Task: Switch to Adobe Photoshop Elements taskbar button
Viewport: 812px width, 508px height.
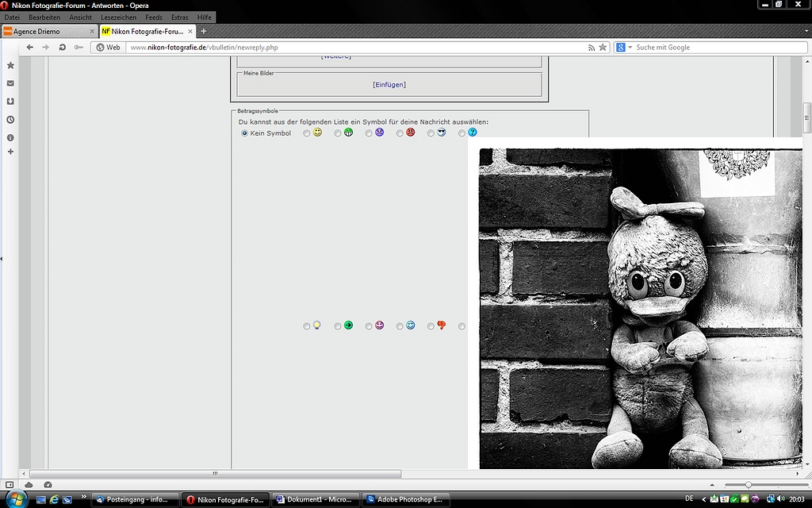Action: click(x=405, y=500)
